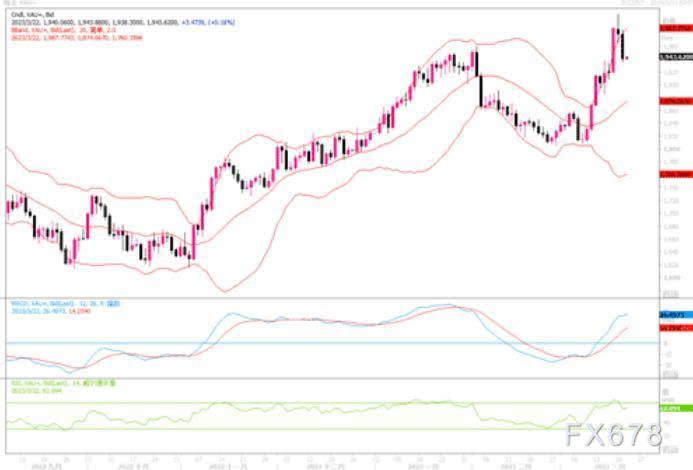Click the FX678 watermark logo

click(611, 435)
